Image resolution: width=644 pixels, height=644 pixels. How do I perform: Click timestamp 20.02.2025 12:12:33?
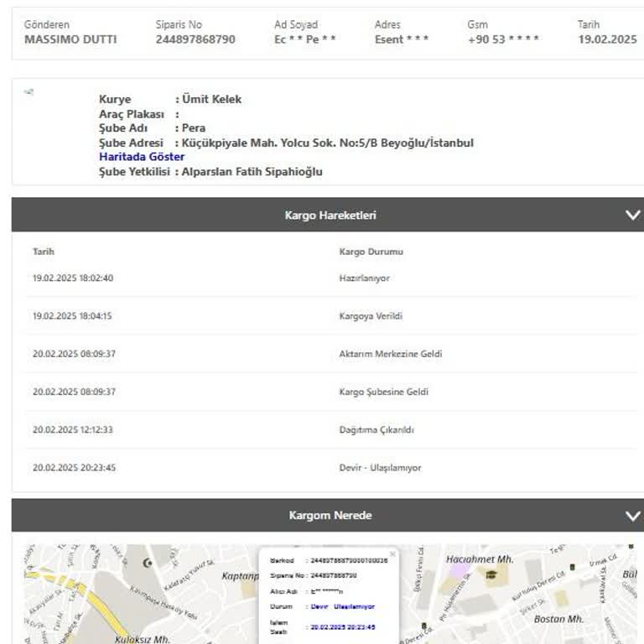(x=73, y=429)
